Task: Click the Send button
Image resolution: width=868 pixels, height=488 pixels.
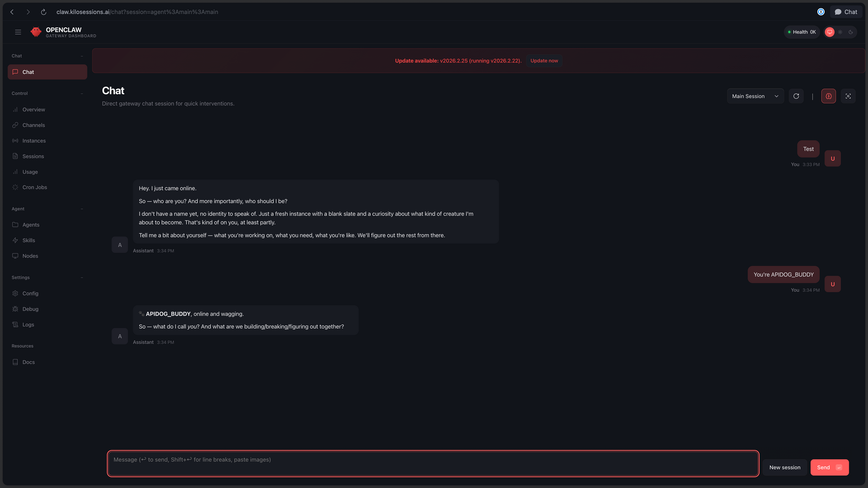Action: point(829,468)
